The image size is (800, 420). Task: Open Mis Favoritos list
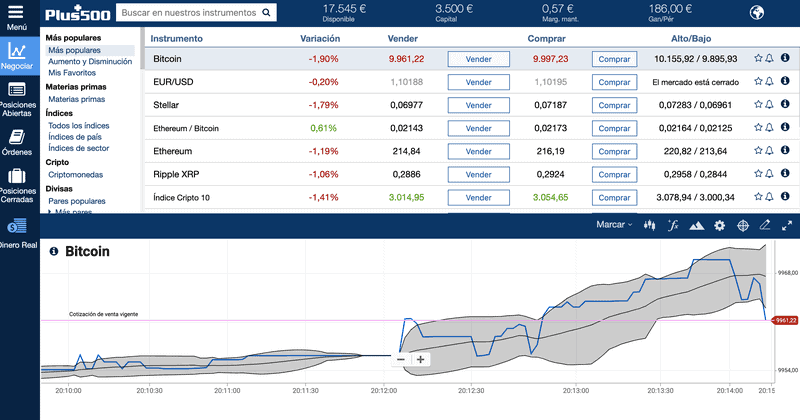(x=72, y=72)
